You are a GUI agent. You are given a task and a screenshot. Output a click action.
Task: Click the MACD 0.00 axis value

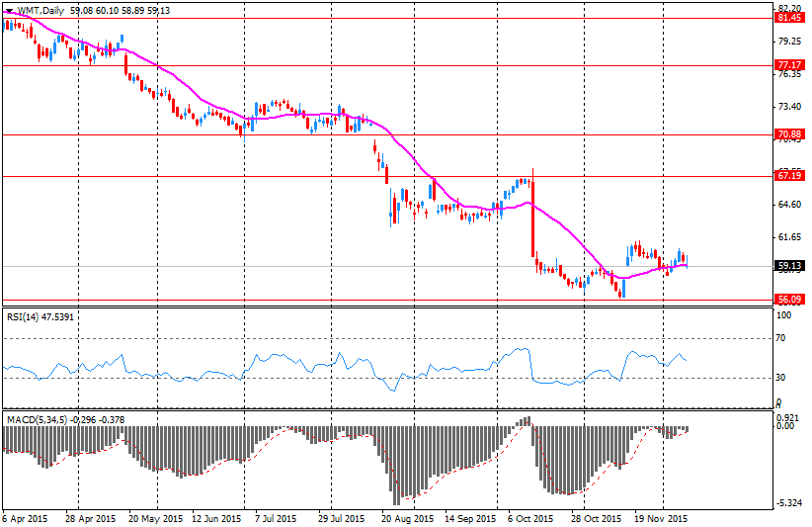pos(786,426)
